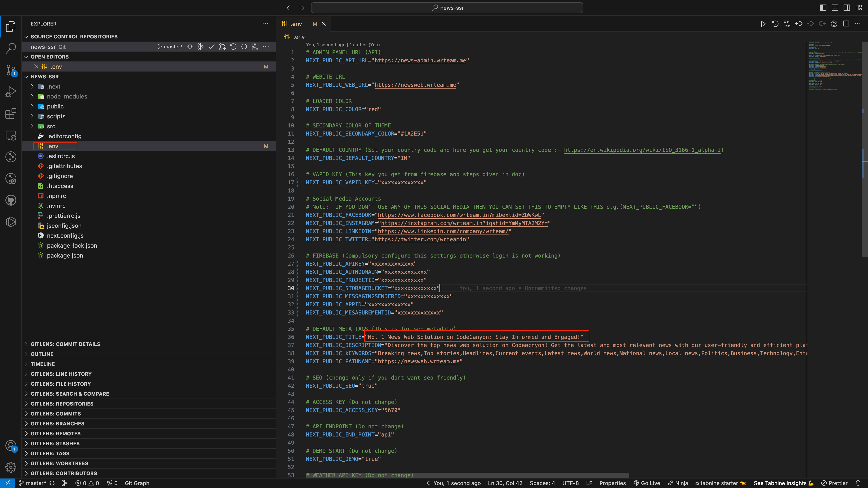Screen dimensions: 868x488
Task: Toggle the bottom panel layout button
Action: 835,8
